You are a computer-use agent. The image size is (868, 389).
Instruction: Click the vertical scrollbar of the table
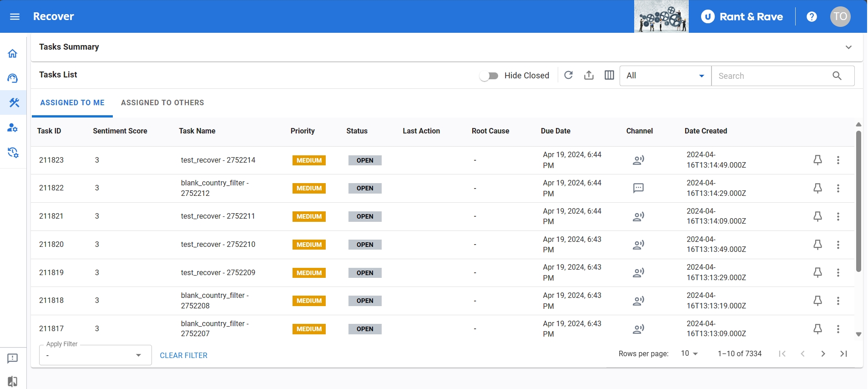click(x=858, y=200)
